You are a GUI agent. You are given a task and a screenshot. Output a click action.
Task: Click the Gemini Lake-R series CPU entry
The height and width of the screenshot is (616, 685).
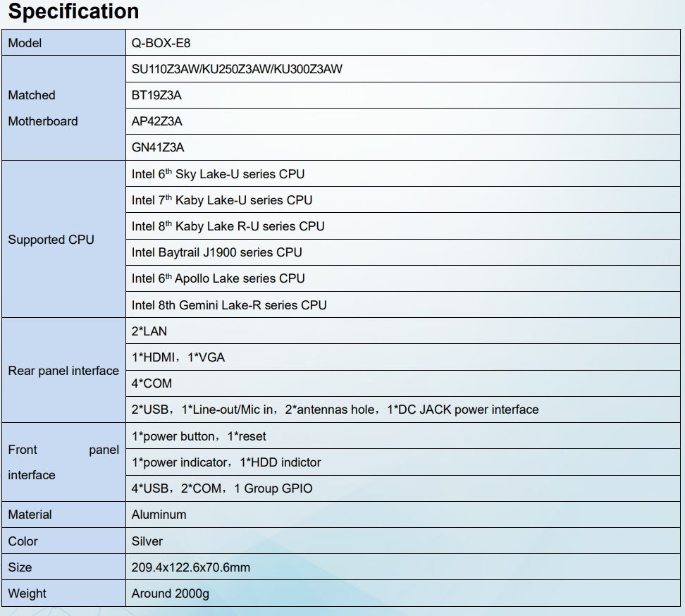(229, 305)
